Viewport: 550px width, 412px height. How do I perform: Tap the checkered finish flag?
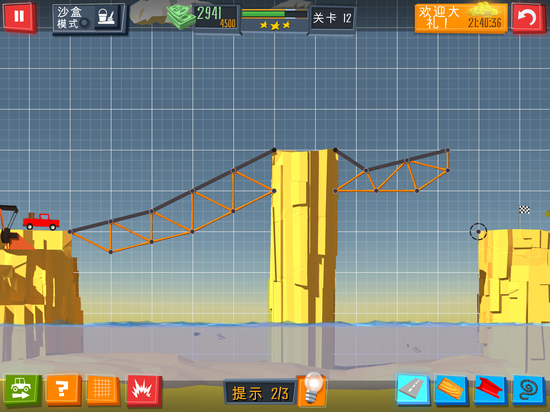pyautogui.click(x=524, y=210)
